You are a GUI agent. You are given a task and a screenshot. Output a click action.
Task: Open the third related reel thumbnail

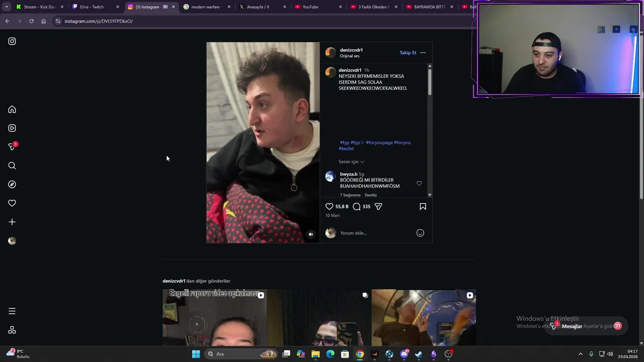point(424,318)
